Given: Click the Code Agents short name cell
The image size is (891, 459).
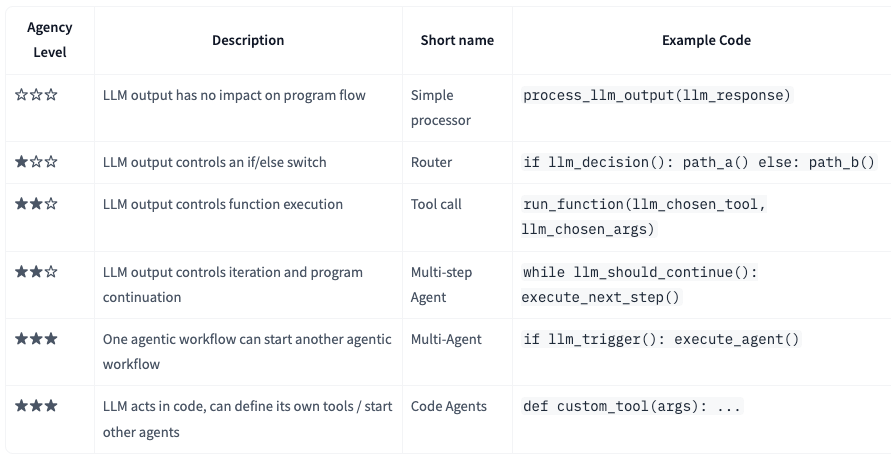Looking at the screenshot, I should (449, 407).
